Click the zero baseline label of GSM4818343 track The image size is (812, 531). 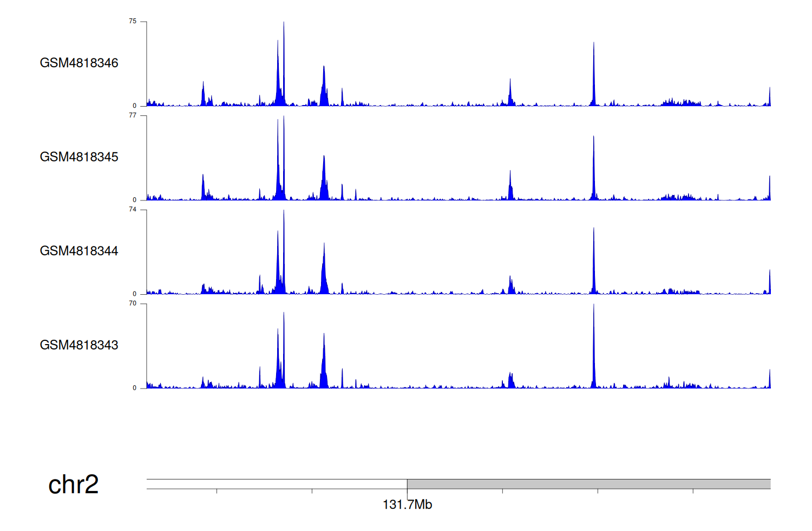(135, 388)
